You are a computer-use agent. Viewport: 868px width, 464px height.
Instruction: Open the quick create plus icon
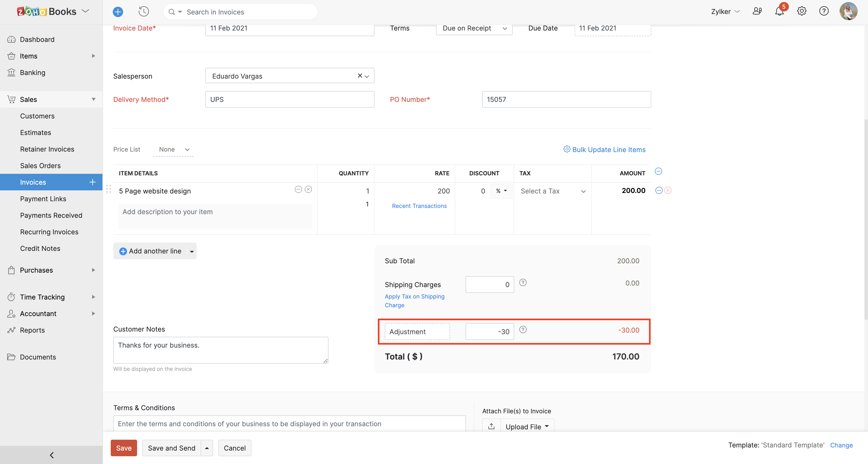click(x=118, y=11)
